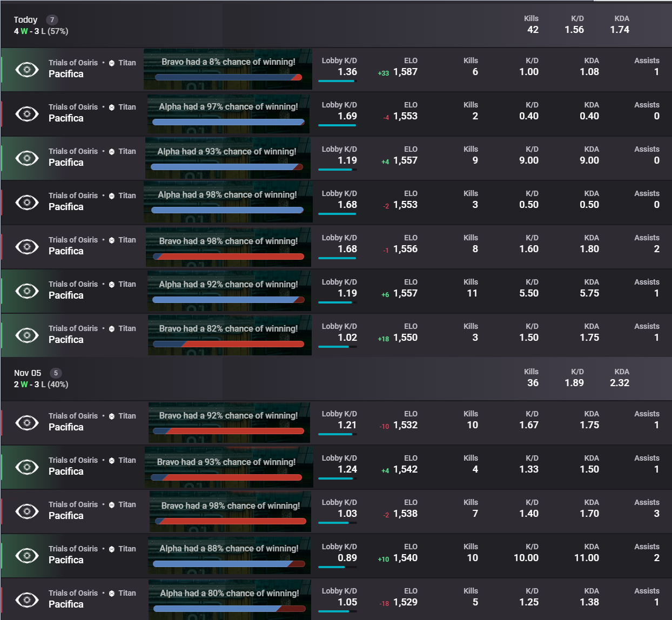Open the map thumbnail reading Alpha had a 93% chance
Image resolution: width=672 pixels, height=620 pixels.
point(228,158)
